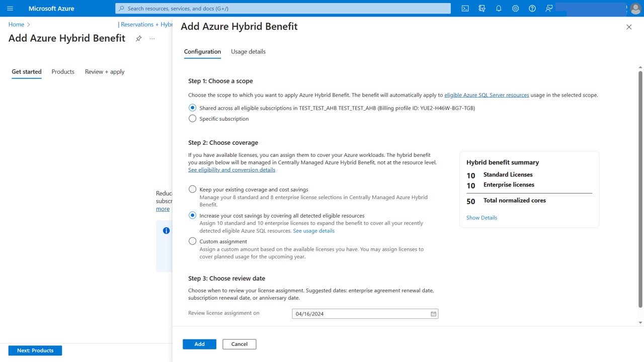Click the account avatar
Screen dimensions: 644x362
(635, 8)
